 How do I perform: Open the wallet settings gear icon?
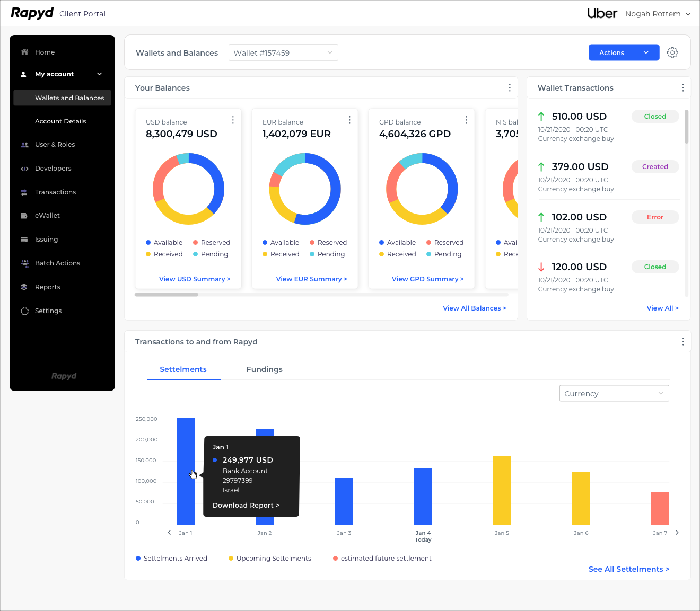672,52
